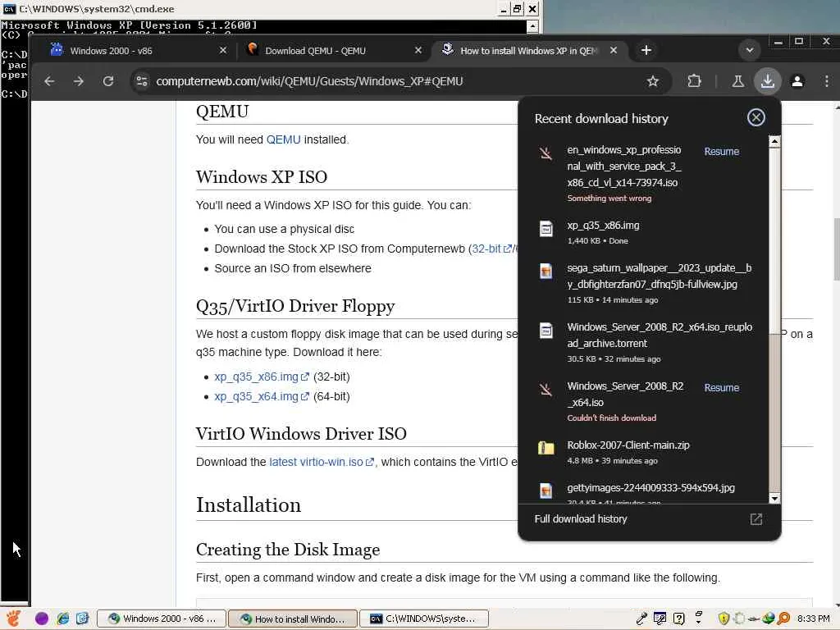
Task: Click the file icon beside xp_q35_x86.img
Action: [546, 229]
